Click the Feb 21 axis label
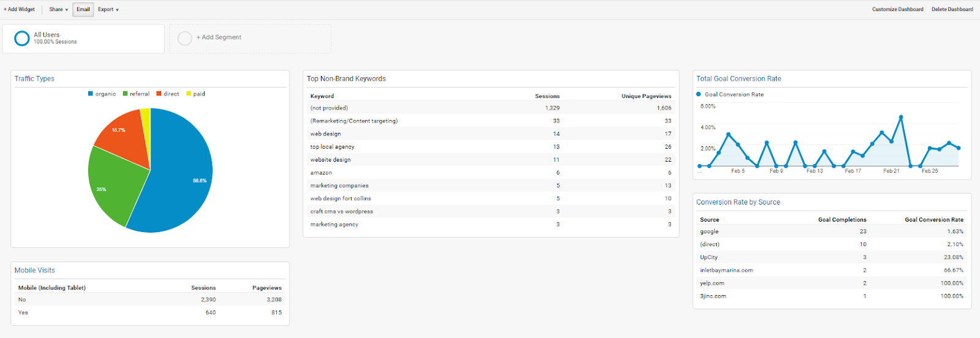This screenshot has width=980, height=338. (891, 171)
